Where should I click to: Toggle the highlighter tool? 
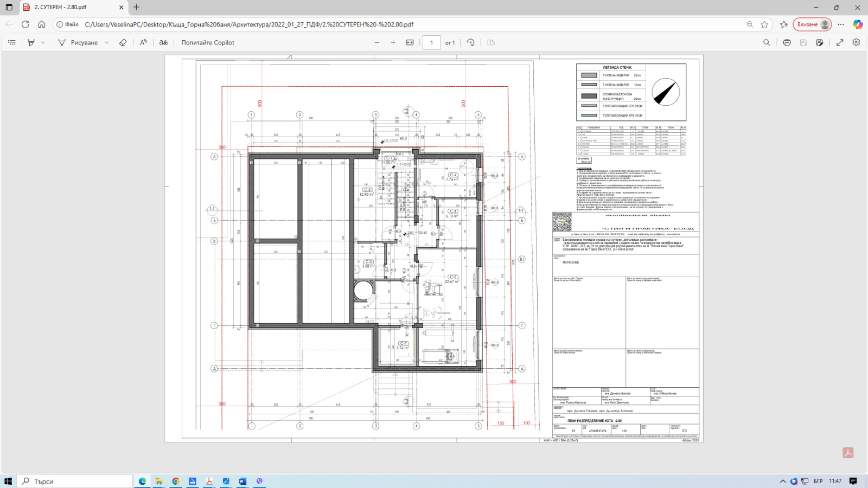pos(31,42)
